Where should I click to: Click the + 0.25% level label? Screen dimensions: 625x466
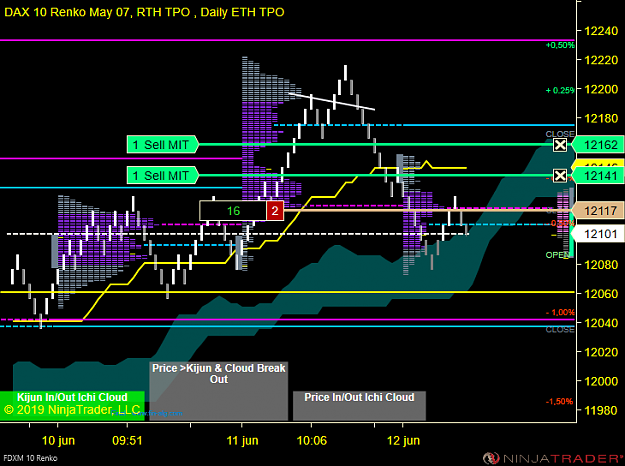tap(560, 90)
